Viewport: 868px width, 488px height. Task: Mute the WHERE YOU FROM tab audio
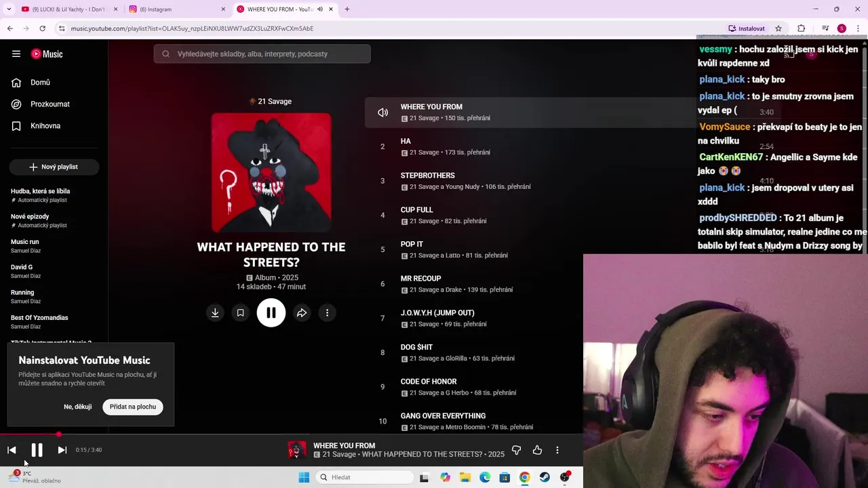[320, 9]
